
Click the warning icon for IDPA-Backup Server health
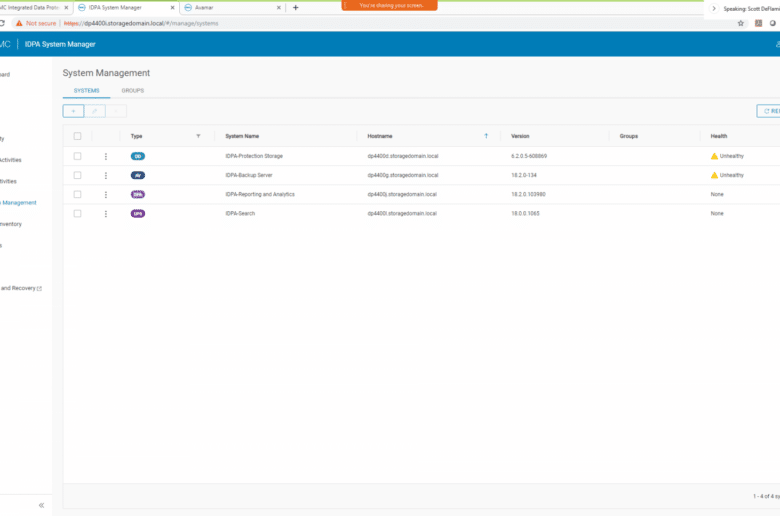[714, 175]
